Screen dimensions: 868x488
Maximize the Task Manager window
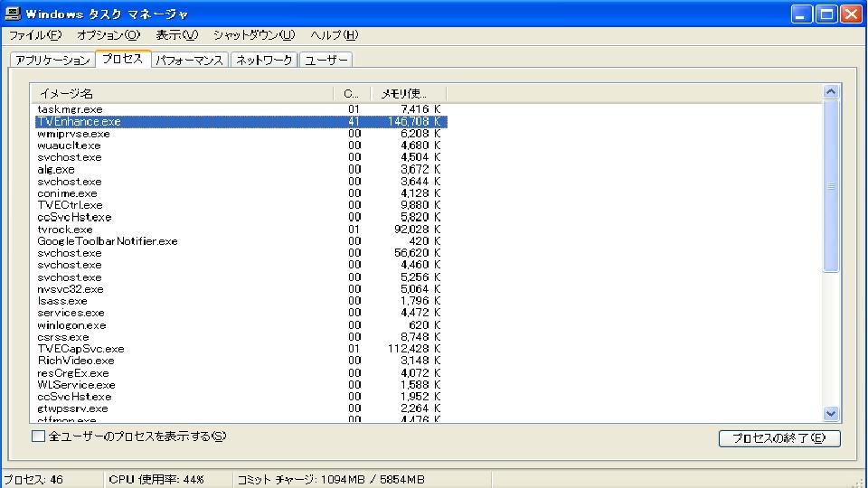(x=826, y=14)
